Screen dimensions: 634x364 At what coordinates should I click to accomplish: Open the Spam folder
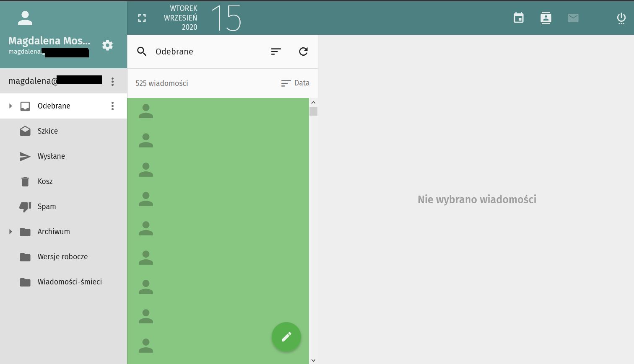click(47, 207)
